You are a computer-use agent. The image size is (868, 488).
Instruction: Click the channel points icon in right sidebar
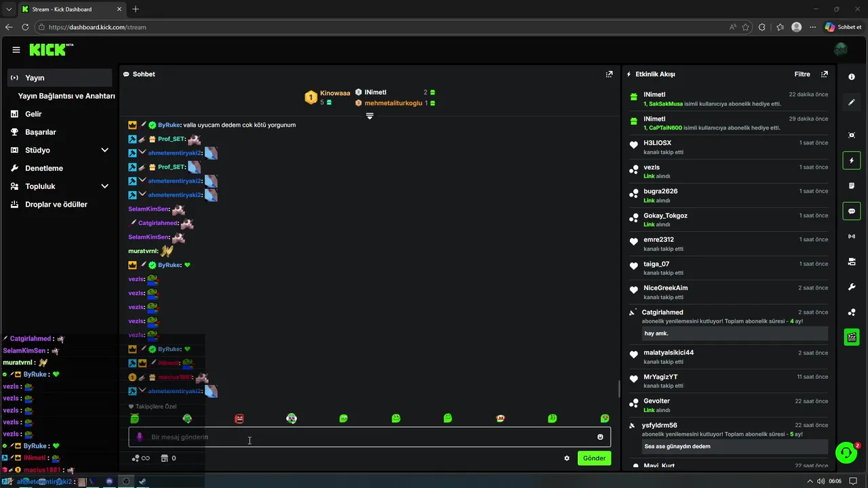852,312
